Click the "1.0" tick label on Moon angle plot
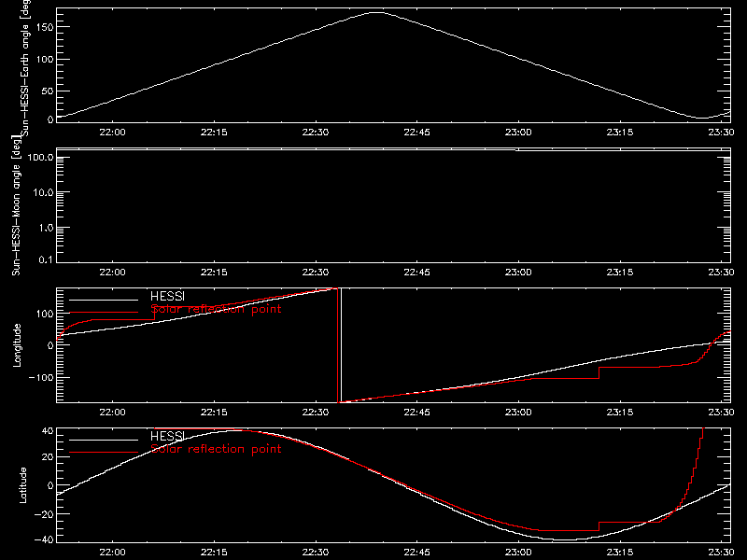 pos(46,228)
